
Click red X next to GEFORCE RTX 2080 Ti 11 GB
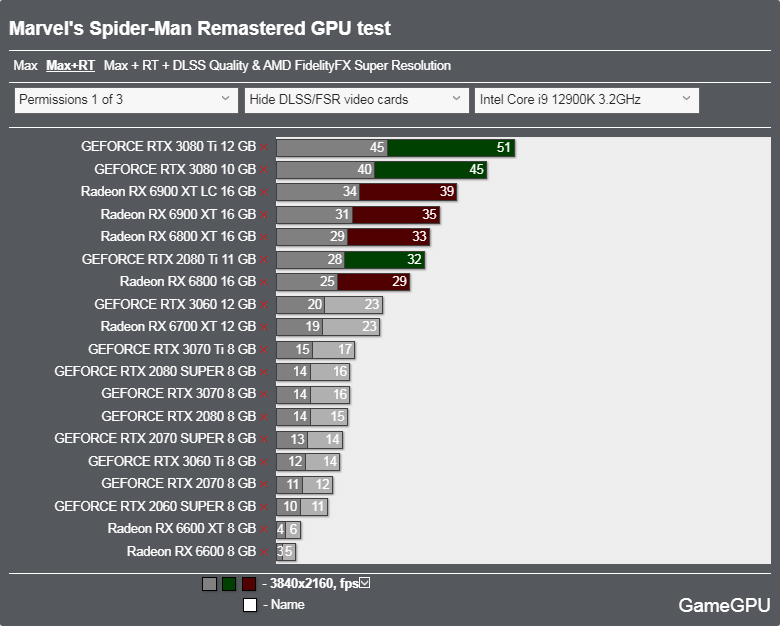[264, 260]
